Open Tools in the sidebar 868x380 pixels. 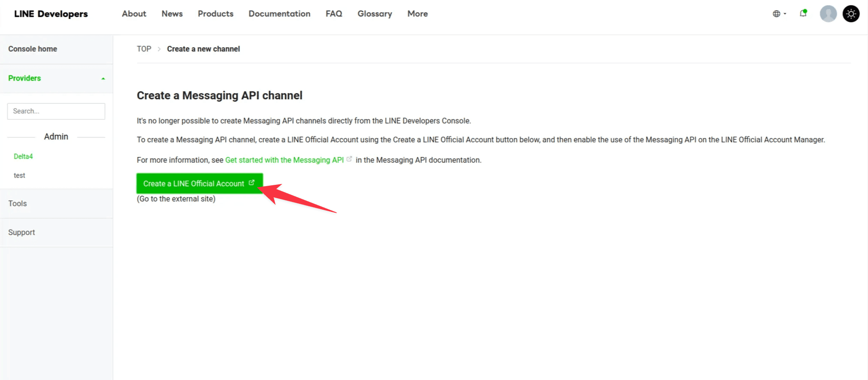pos(18,204)
